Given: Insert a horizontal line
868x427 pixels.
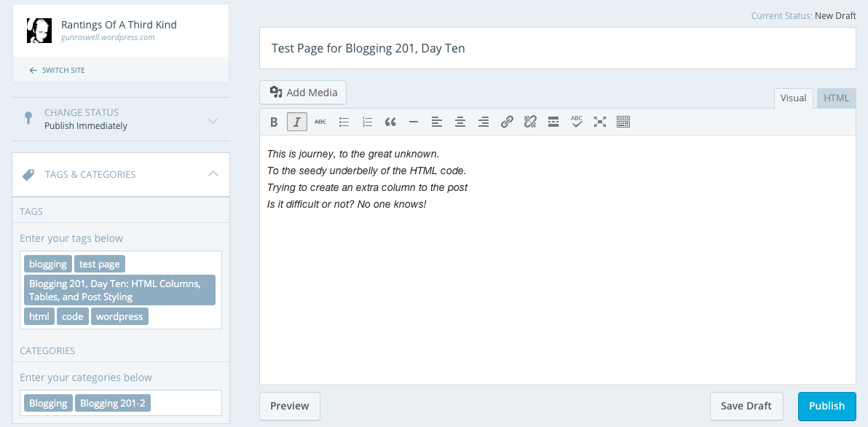Looking at the screenshot, I should tap(414, 122).
